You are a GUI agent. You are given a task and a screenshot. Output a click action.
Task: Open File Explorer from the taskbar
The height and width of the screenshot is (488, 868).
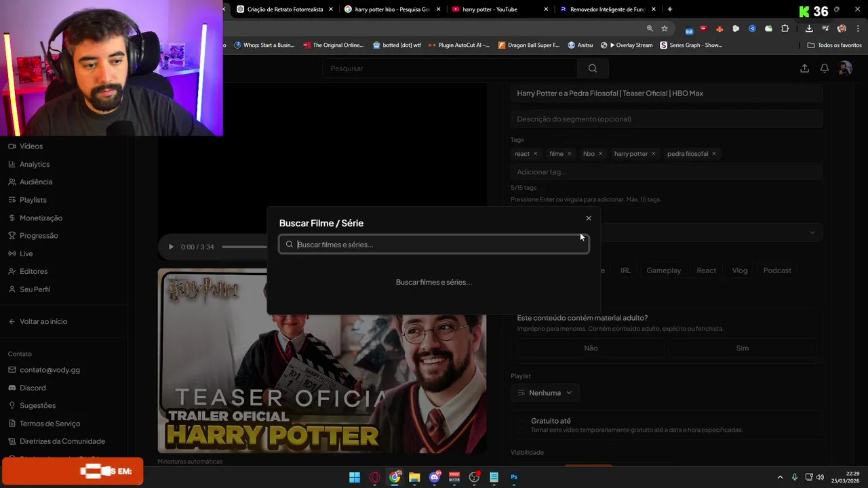[x=414, y=477]
